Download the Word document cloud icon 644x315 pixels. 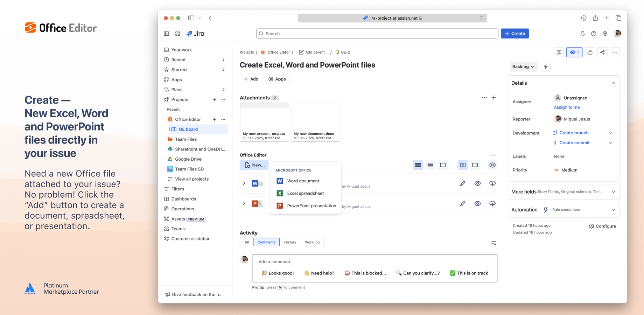492,183
